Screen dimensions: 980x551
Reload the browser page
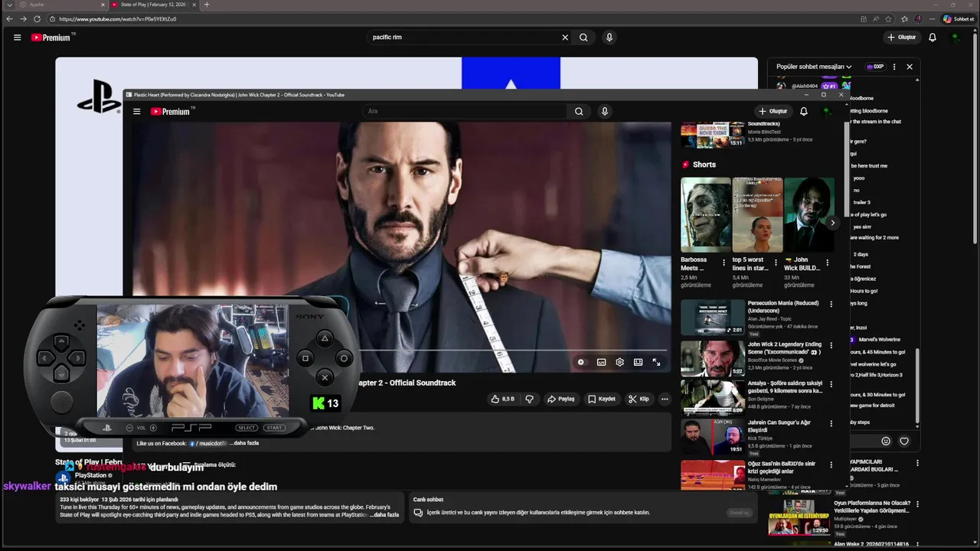pyautogui.click(x=37, y=18)
